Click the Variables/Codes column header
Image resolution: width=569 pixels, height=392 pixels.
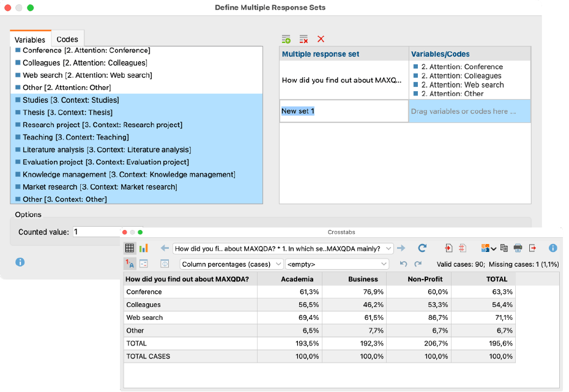(470, 54)
